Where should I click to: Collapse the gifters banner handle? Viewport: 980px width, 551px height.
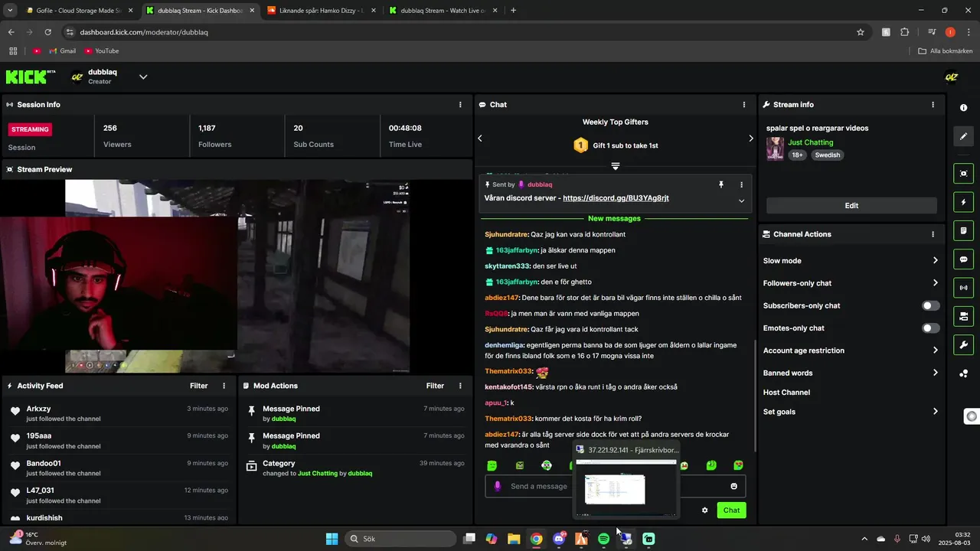(x=615, y=166)
